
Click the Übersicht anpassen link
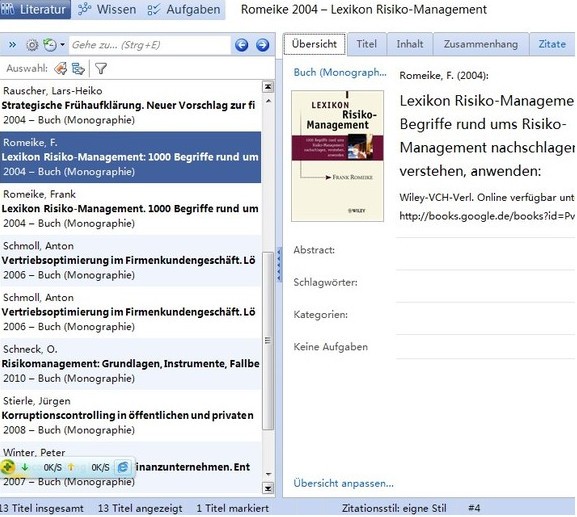pyautogui.click(x=343, y=483)
